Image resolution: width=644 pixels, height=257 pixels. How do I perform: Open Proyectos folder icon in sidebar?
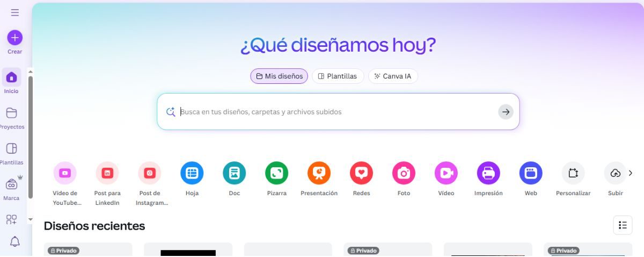click(11, 113)
